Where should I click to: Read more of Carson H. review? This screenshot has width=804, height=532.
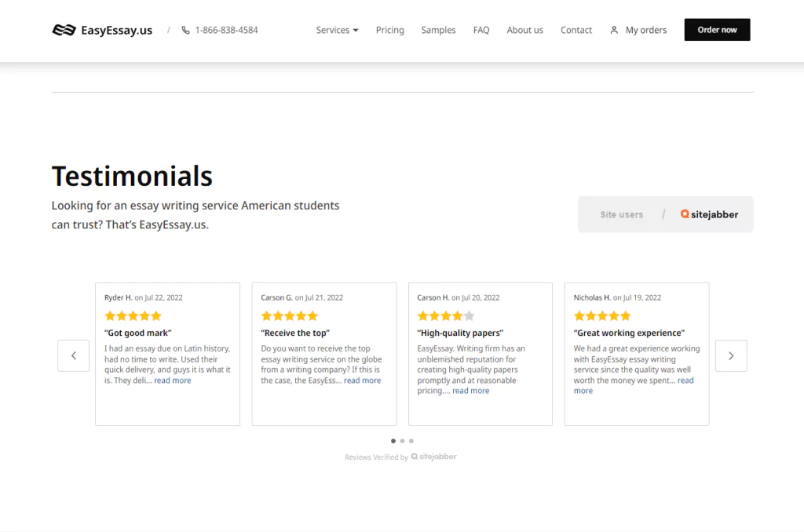click(471, 391)
